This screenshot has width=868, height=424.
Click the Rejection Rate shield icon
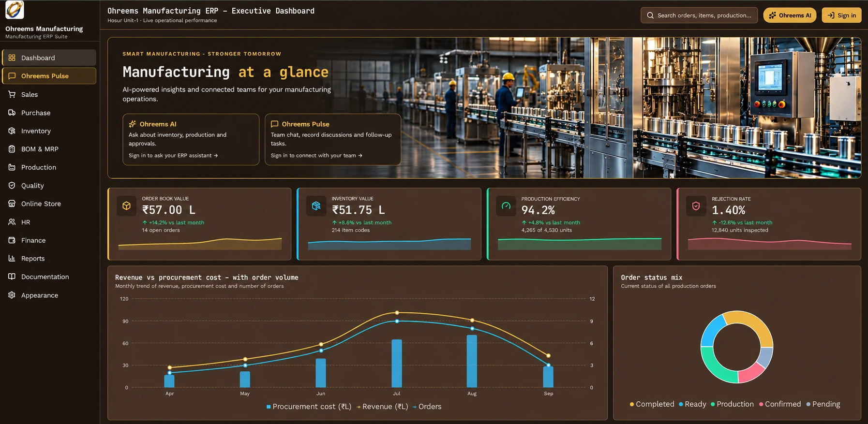click(696, 206)
